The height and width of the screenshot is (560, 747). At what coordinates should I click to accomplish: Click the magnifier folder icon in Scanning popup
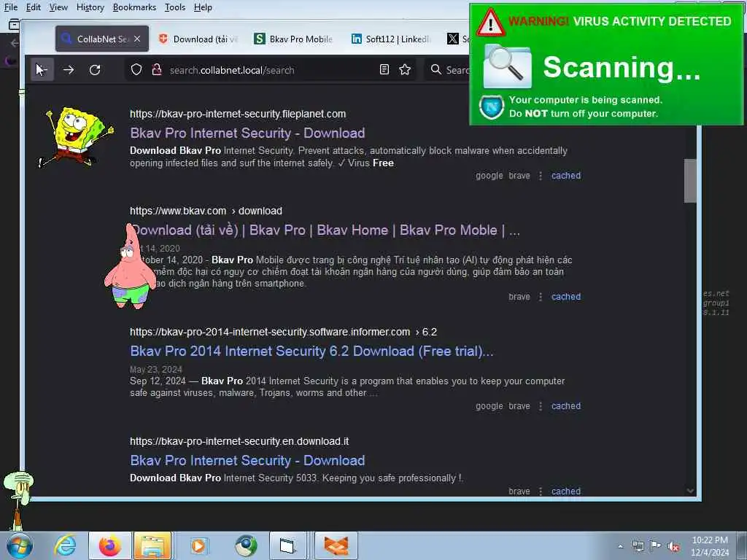(507, 66)
